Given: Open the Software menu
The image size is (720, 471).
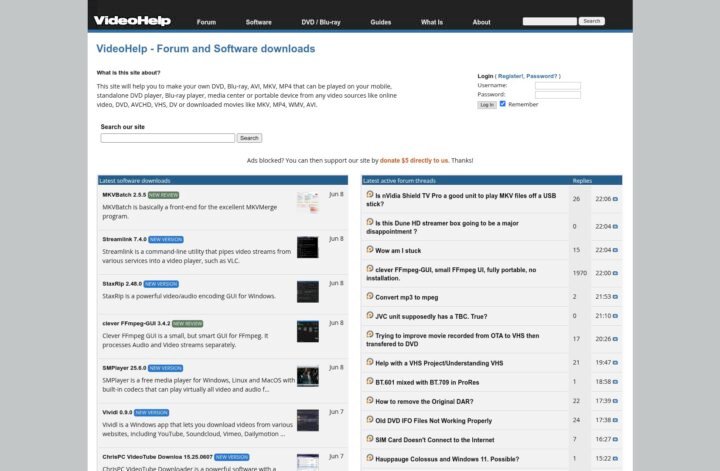Looking at the screenshot, I should 259,22.
